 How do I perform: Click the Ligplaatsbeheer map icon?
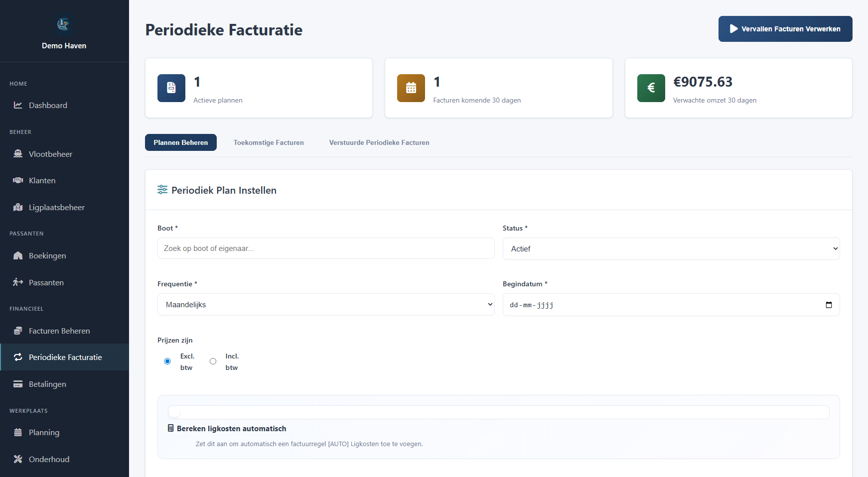coord(18,207)
